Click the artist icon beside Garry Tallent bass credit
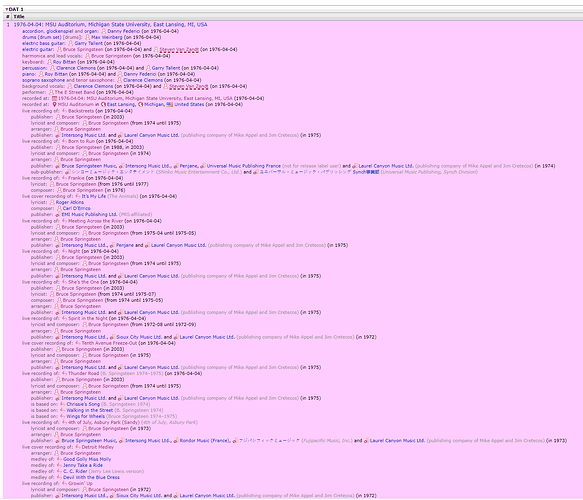 71,43
